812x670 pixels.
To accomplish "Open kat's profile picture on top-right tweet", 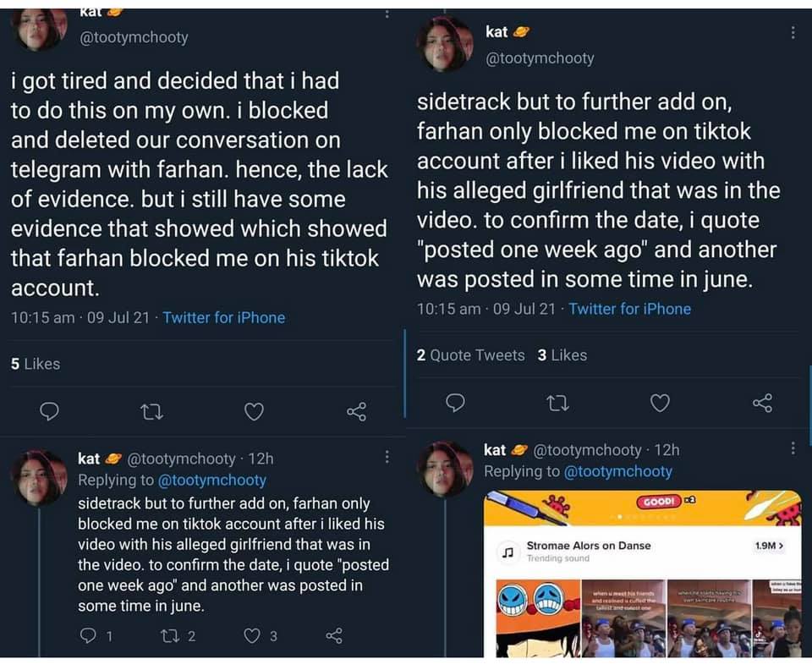I will click(445, 42).
